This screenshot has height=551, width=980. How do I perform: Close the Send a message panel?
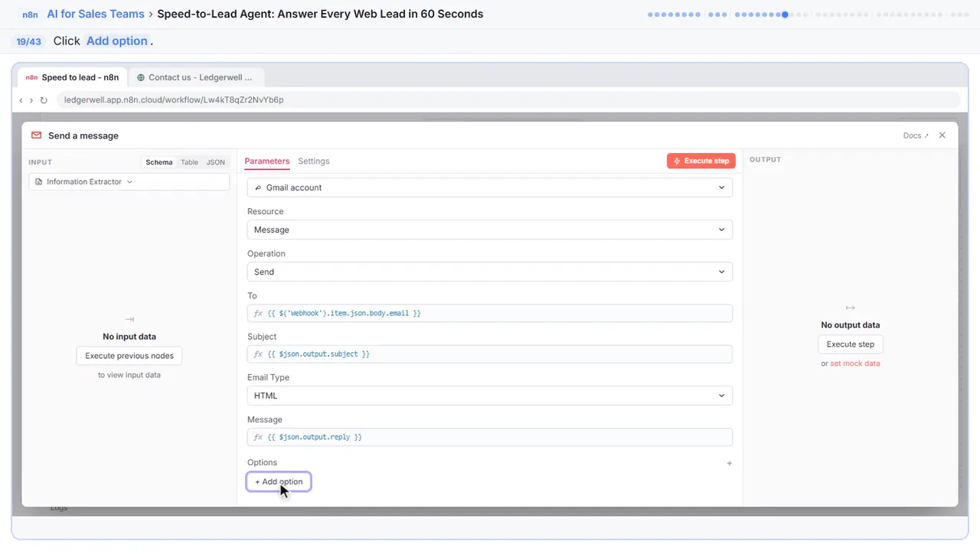[942, 135]
